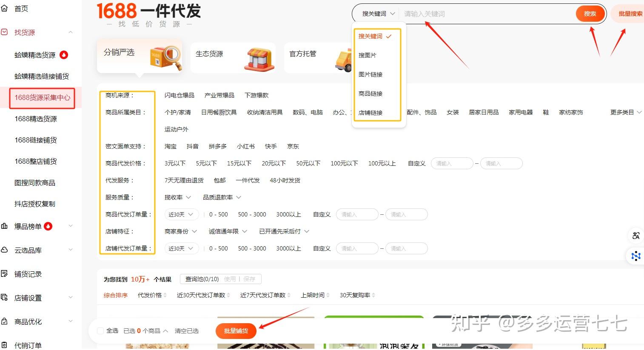The height and width of the screenshot is (350, 644).
Task: Open 1688货源采集中心 in sidebar
Action: (x=42, y=98)
